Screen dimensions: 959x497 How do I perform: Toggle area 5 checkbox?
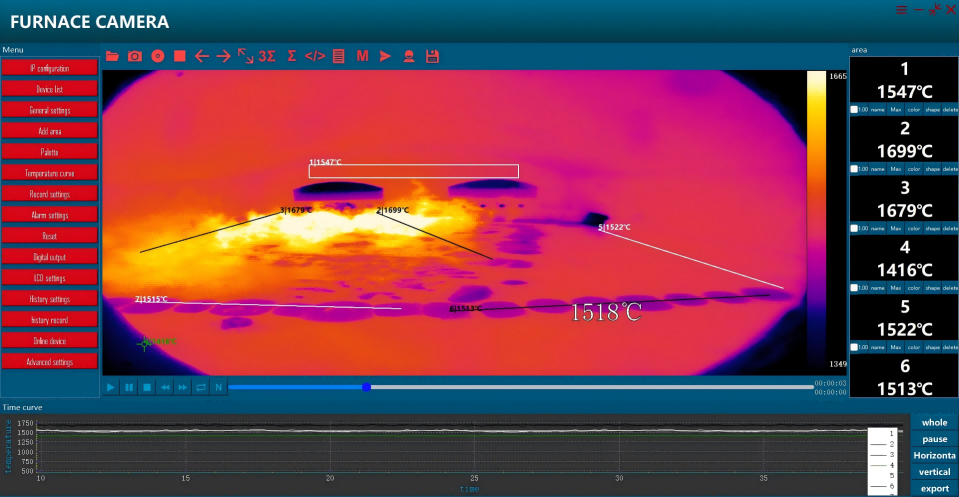[x=854, y=347]
